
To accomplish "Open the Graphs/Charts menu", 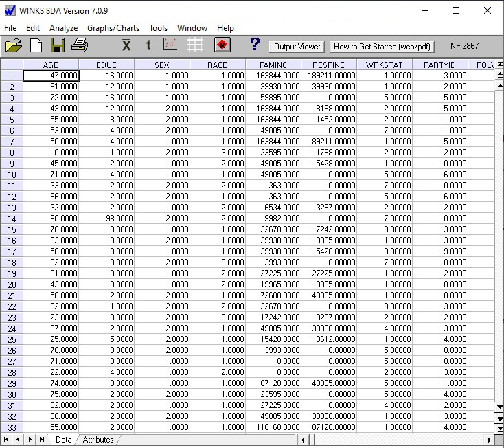I will click(113, 28).
